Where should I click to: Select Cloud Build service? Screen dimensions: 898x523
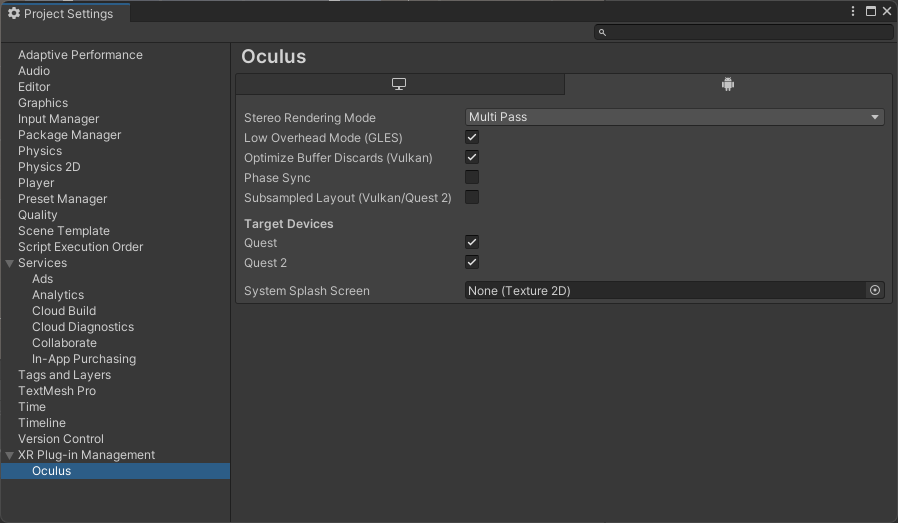pos(64,311)
